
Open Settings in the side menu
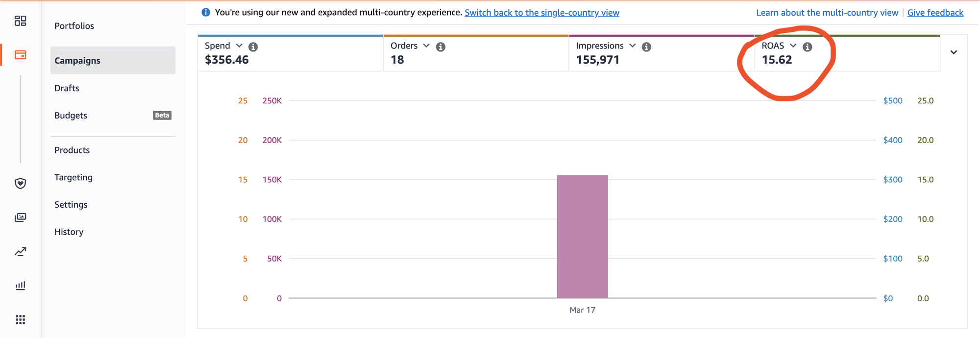[x=71, y=205]
